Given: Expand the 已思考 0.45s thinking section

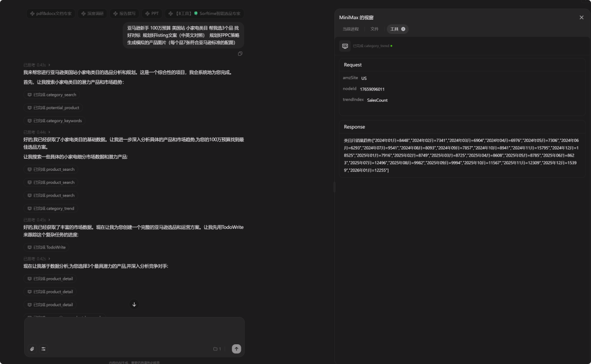Looking at the screenshot, I should (x=37, y=219).
